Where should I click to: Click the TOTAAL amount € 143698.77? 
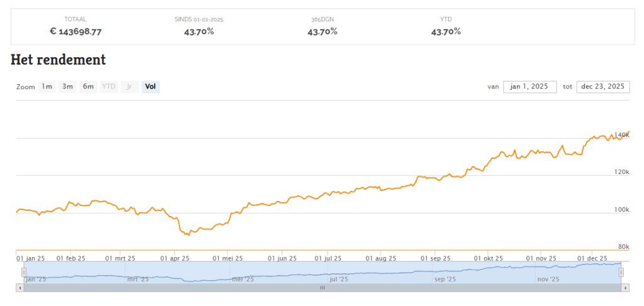coord(76,32)
